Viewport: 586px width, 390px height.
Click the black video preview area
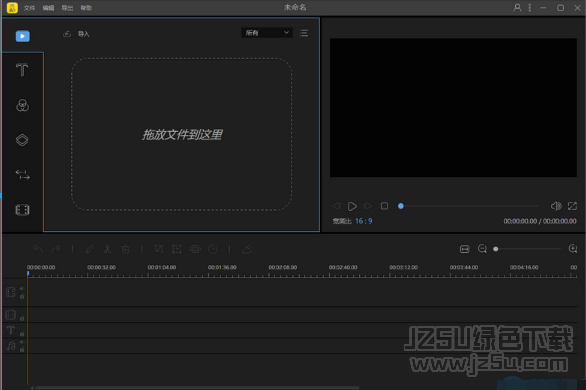(453, 107)
